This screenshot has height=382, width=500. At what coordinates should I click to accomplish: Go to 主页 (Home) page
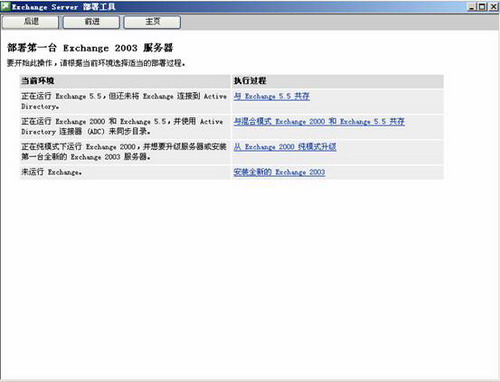[x=152, y=22]
